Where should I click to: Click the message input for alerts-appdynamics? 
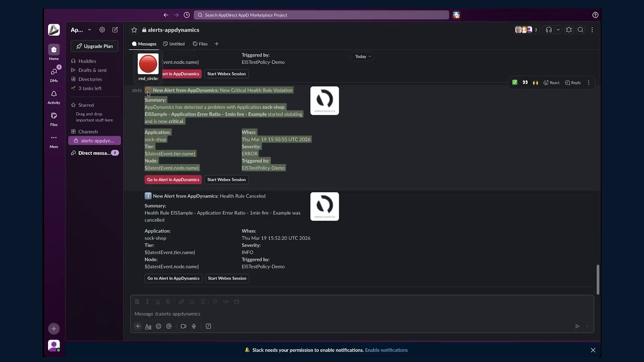tap(362, 314)
